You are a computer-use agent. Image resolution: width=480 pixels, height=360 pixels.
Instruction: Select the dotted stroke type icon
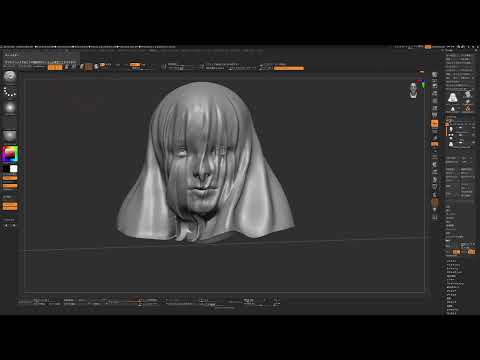[x=10, y=92]
